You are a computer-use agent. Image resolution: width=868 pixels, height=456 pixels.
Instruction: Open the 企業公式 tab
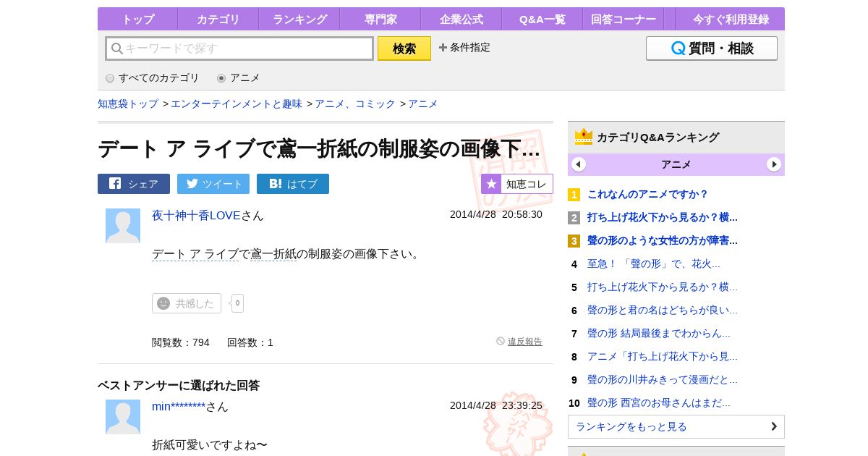(x=461, y=19)
